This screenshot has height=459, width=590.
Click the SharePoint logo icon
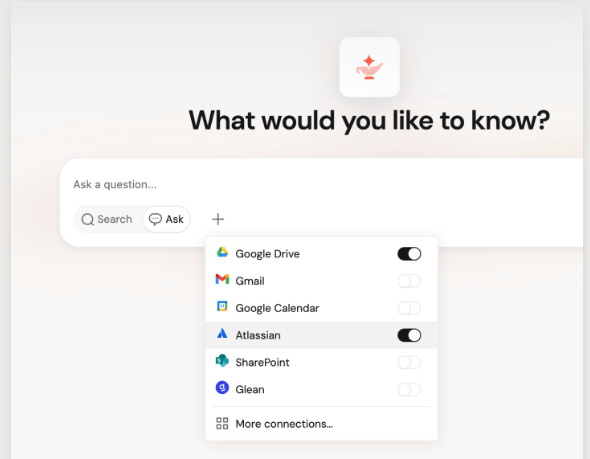[x=222, y=360]
